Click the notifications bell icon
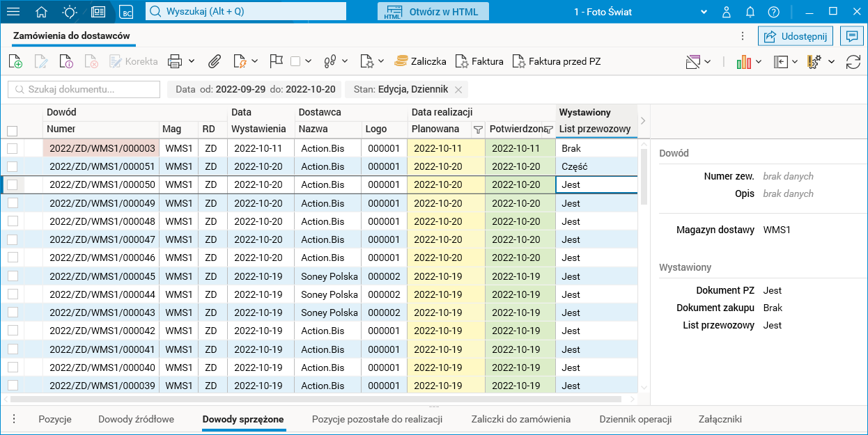Image resolution: width=868 pixels, height=435 pixels. [x=750, y=12]
